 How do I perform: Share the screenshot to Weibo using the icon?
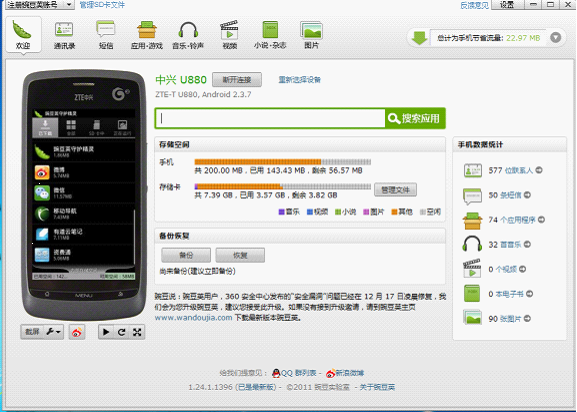[x=77, y=332]
